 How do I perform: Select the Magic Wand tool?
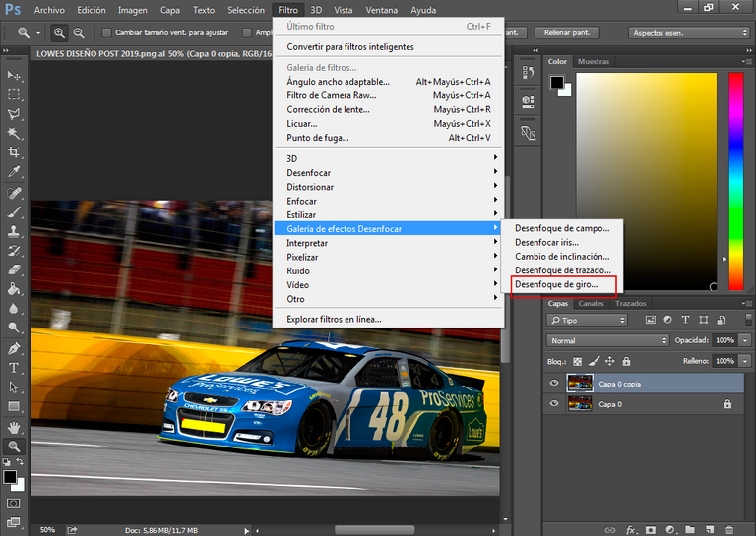(14, 133)
